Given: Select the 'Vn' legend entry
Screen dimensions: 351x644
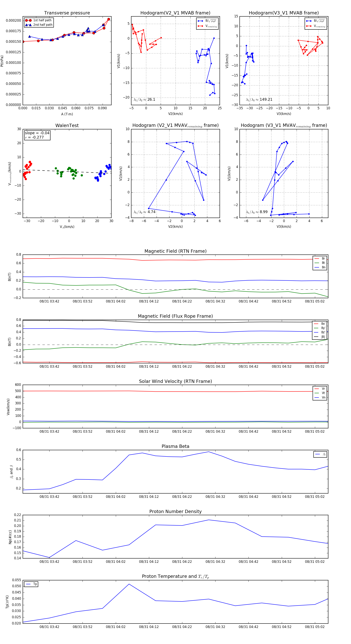Looking at the screenshot, I should tap(320, 398).
